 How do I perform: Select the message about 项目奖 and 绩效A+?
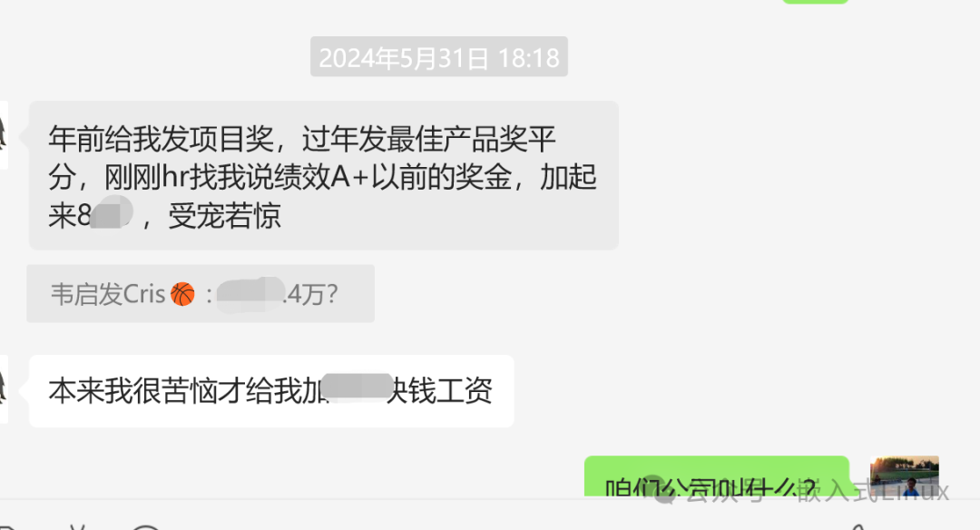point(324,176)
